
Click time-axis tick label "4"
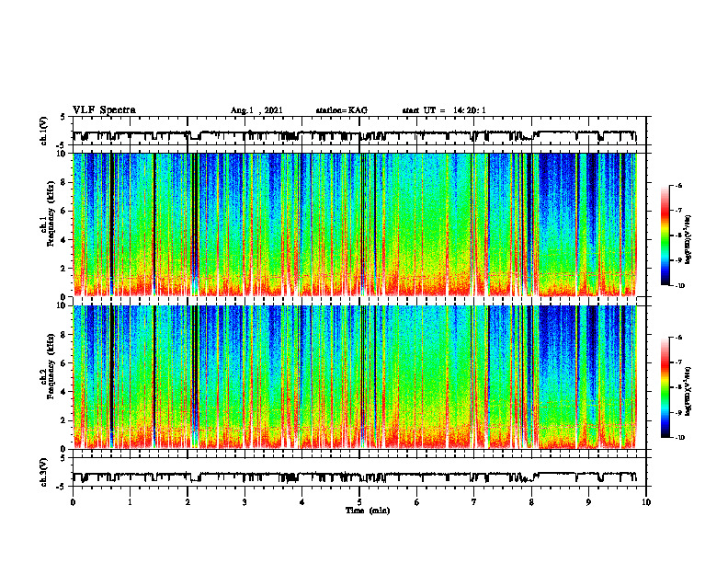click(301, 502)
